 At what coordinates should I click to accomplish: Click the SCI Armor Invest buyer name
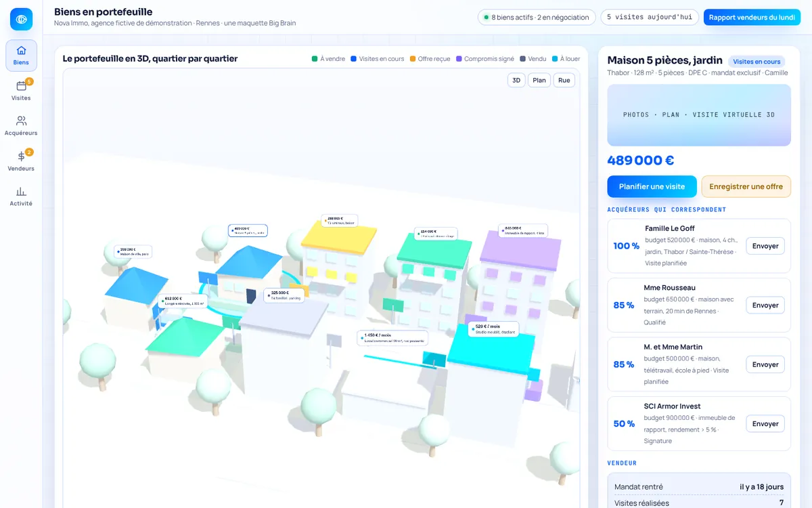[673, 406]
